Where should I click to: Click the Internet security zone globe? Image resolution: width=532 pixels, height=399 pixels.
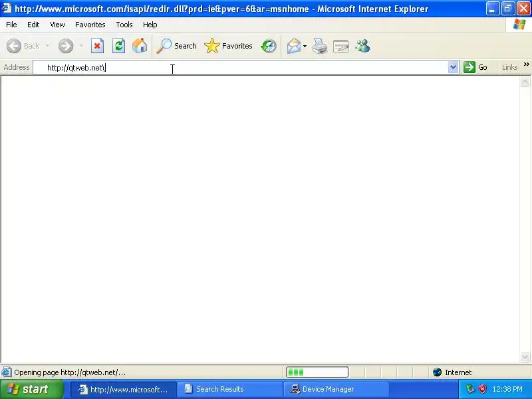point(437,372)
